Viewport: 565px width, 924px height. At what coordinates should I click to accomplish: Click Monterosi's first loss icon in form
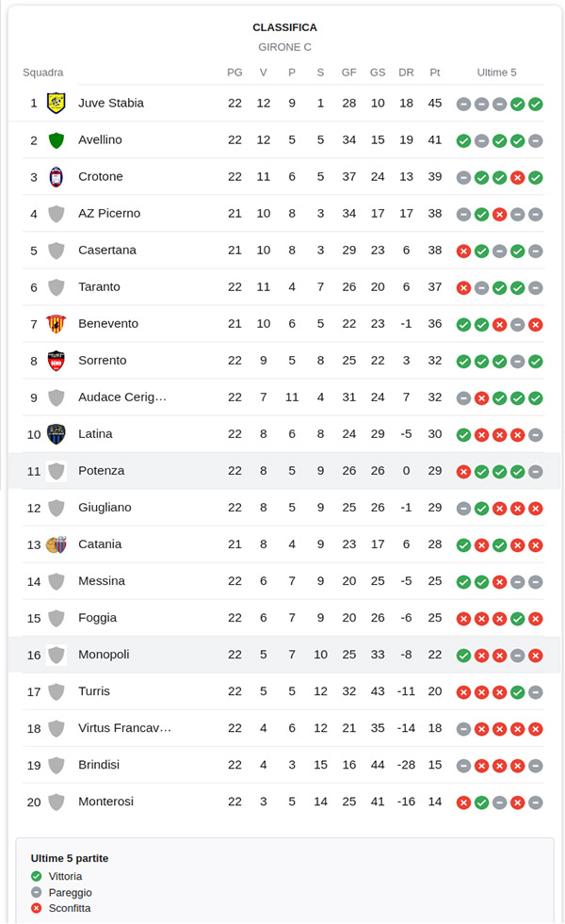pyautogui.click(x=463, y=802)
